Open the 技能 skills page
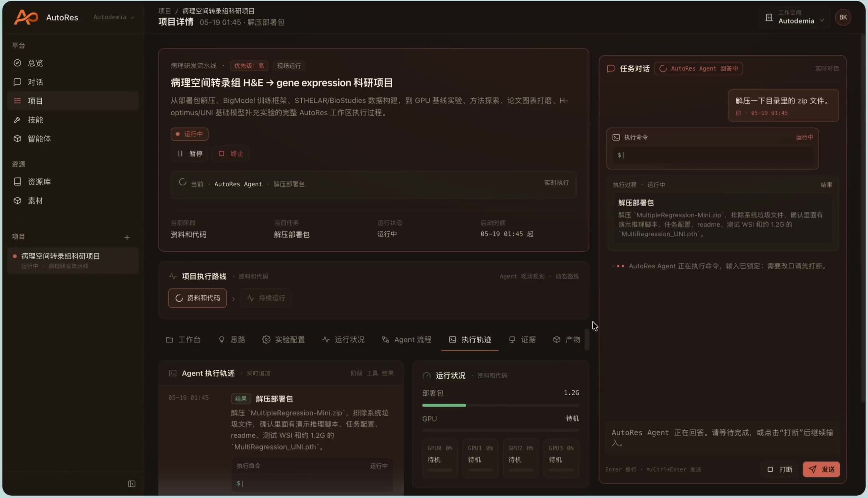The width and height of the screenshot is (868, 498). (73, 120)
